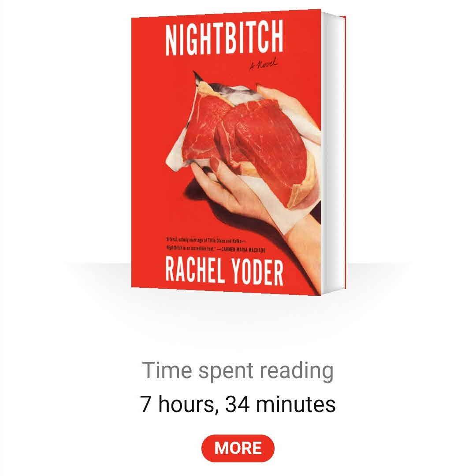The image size is (476, 476).
Task: Click the '7 hours' text
Action: (x=177, y=404)
